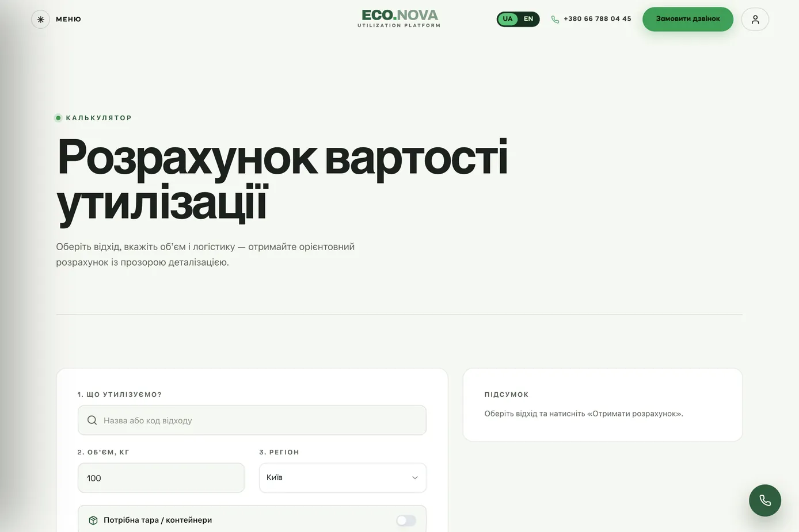Focus the Назва або код відходу field
This screenshot has height=532, width=799.
[x=252, y=420]
